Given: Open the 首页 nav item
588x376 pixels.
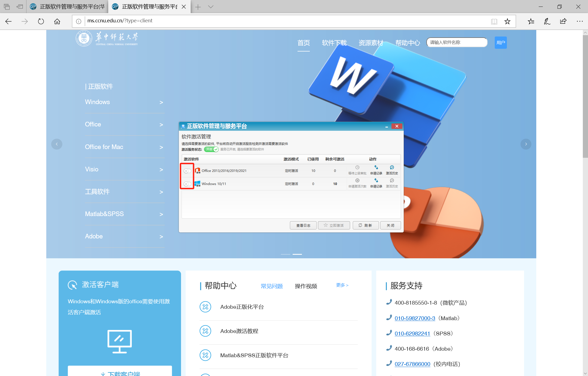Looking at the screenshot, I should tap(304, 43).
